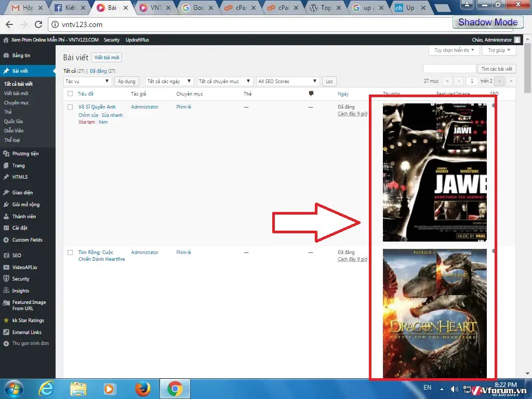Open All SEO Scores dropdown

pyautogui.click(x=288, y=82)
